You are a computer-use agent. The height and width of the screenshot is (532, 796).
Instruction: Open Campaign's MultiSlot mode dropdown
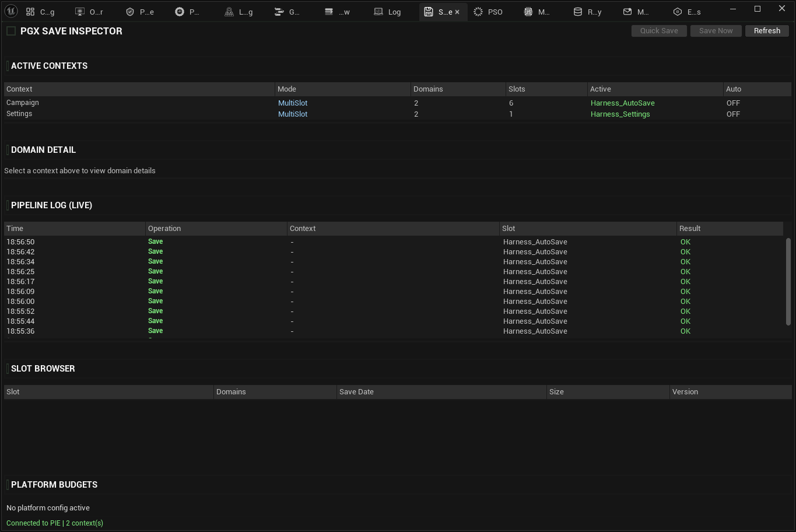coord(292,103)
